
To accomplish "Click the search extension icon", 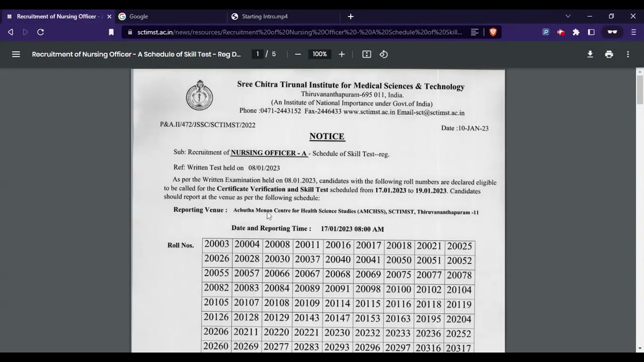I will point(546,32).
